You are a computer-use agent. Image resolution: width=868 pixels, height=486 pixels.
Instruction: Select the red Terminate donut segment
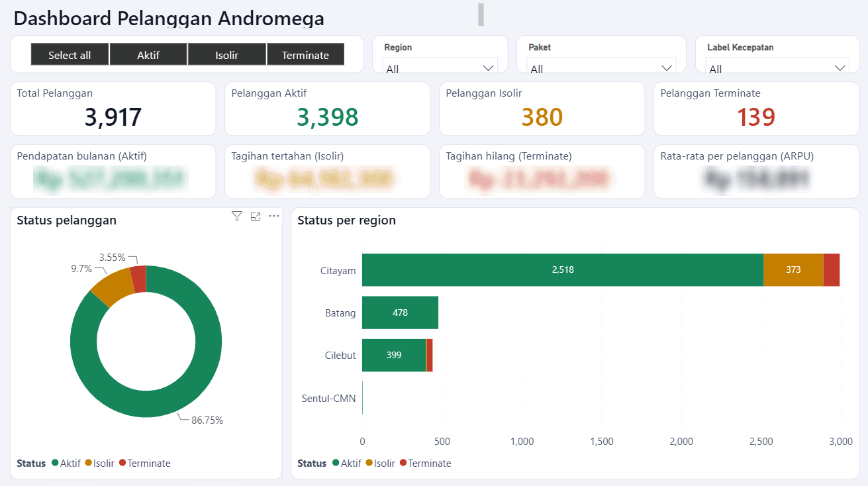138,278
